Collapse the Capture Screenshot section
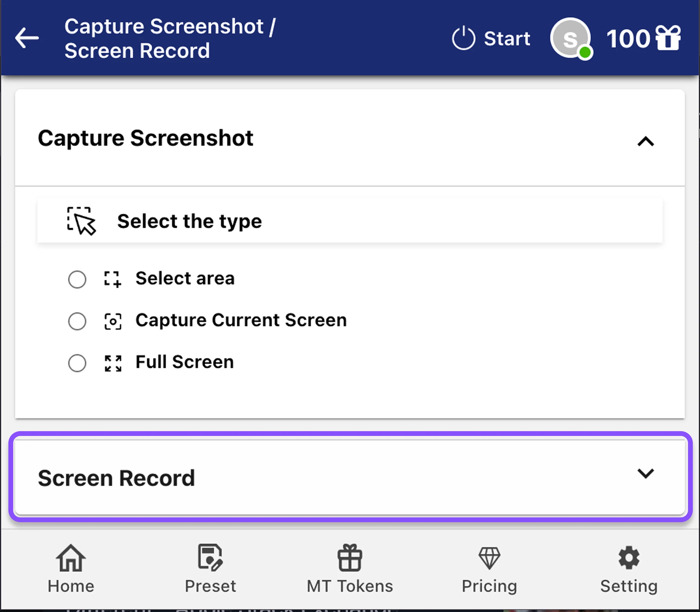The image size is (700, 612). 645,141
